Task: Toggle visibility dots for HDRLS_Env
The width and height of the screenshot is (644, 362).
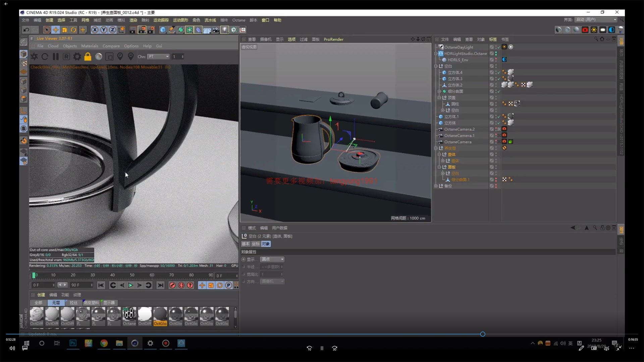Action: point(496,60)
